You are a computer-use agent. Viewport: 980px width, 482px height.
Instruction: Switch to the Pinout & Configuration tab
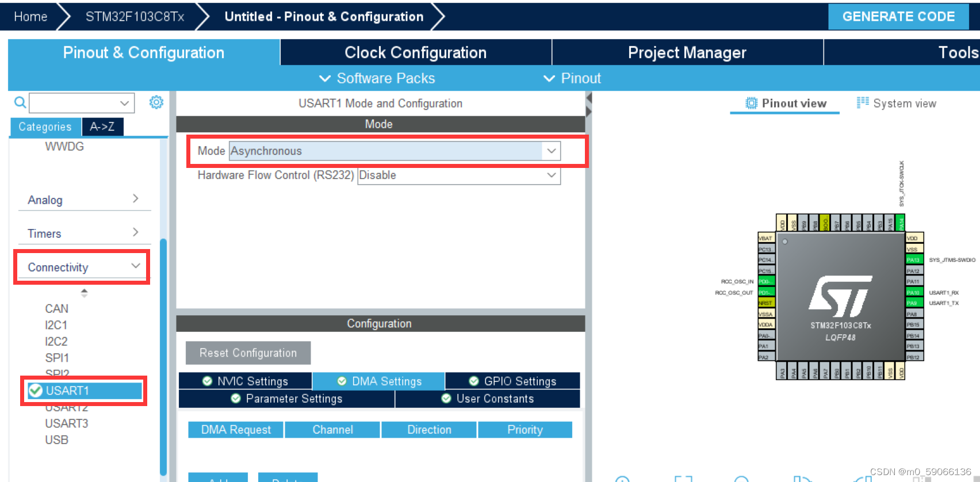click(144, 52)
